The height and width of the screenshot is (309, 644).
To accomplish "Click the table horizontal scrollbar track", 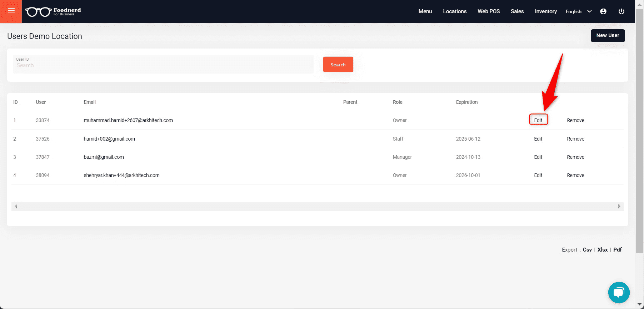I will pyautogui.click(x=317, y=207).
